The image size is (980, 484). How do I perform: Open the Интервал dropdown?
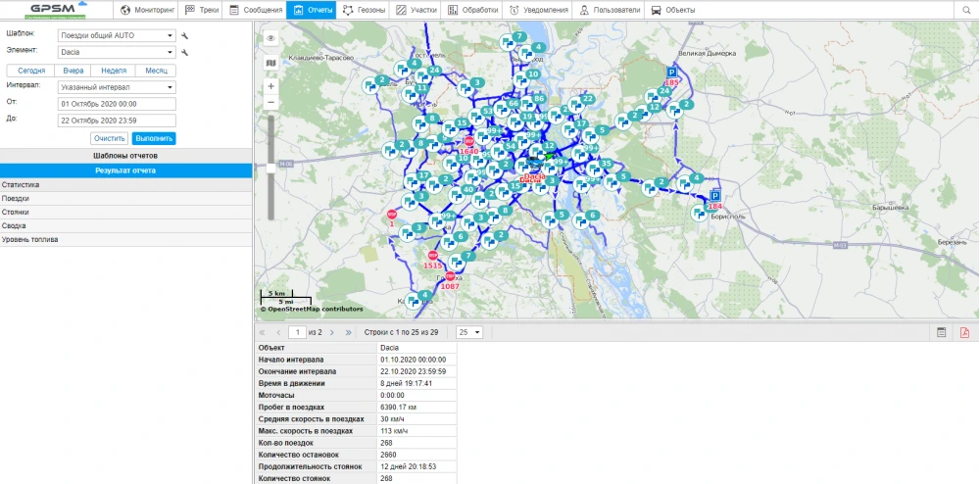[x=117, y=87]
